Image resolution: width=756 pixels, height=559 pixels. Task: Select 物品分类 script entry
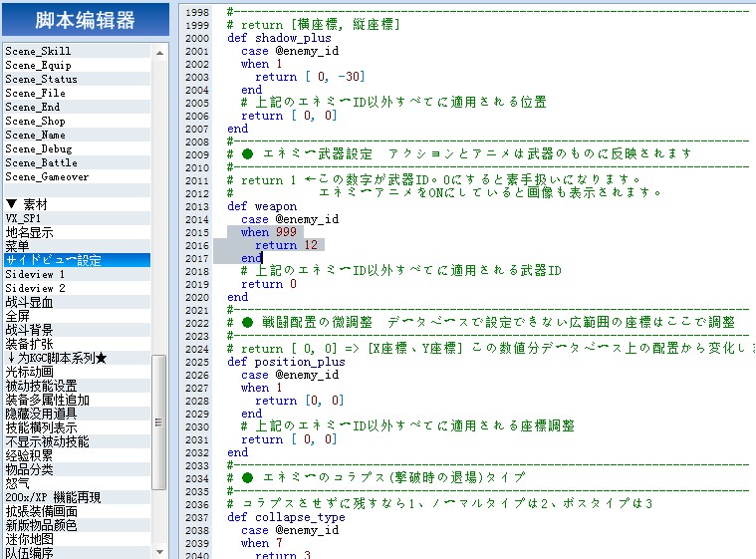(78, 469)
